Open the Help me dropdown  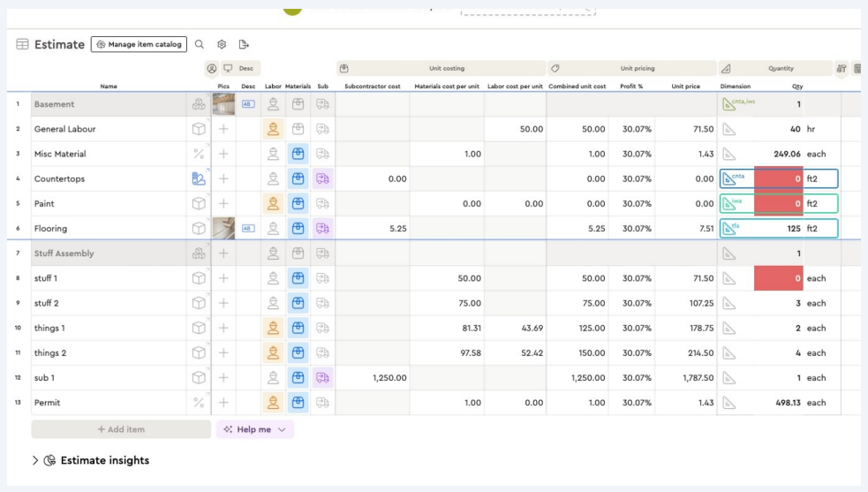point(255,429)
